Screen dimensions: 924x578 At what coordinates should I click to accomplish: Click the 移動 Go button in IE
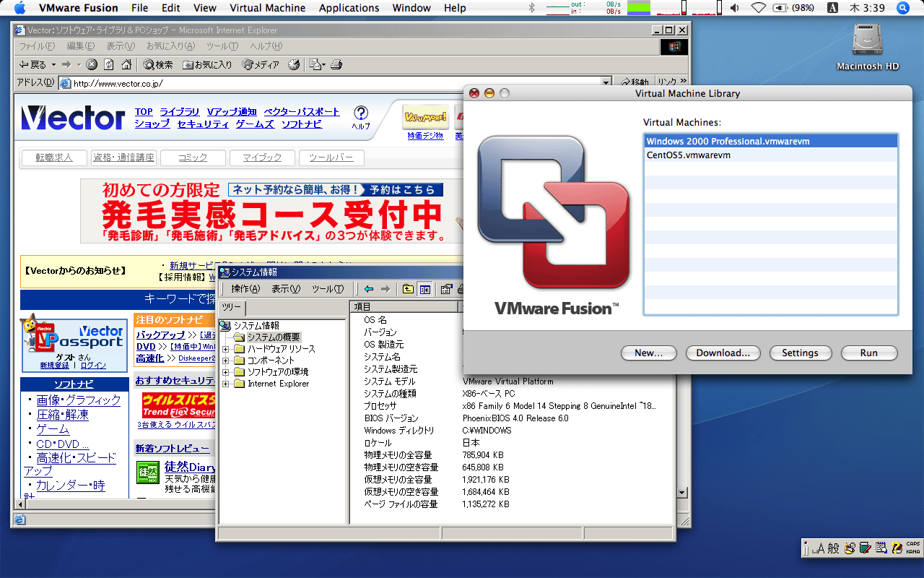635,83
